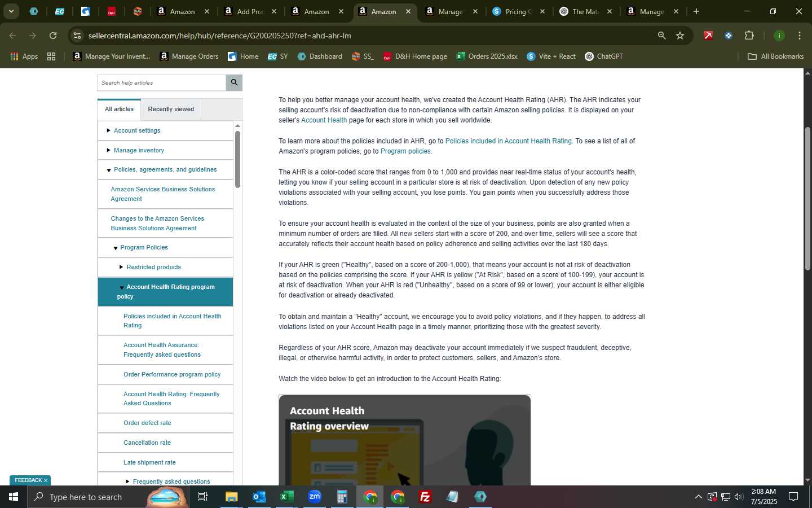Image resolution: width=812 pixels, height=508 pixels.
Task: Open the Manage Orders bookmark
Action: pyautogui.click(x=189, y=56)
